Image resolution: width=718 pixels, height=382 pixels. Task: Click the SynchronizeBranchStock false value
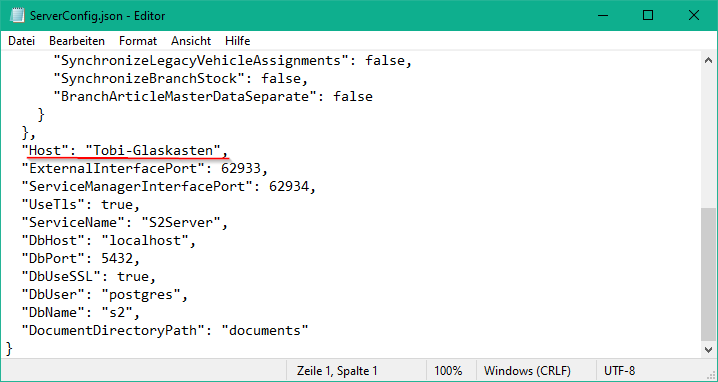pos(281,78)
